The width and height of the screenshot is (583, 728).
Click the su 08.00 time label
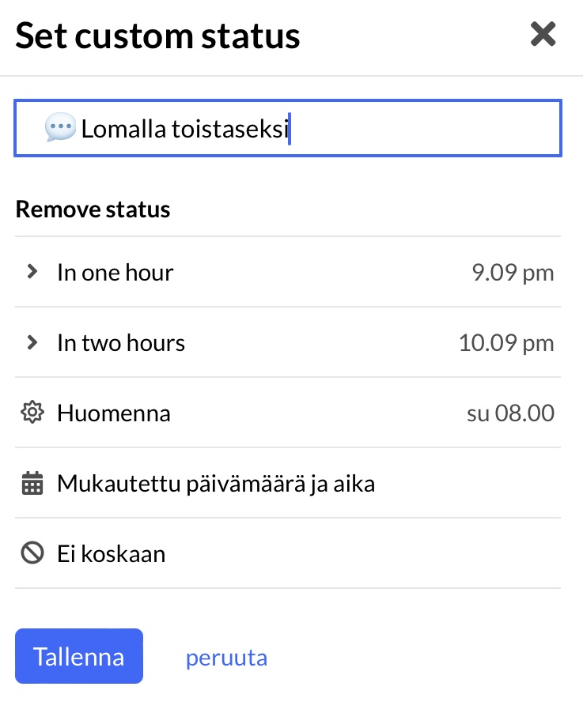[x=510, y=413]
